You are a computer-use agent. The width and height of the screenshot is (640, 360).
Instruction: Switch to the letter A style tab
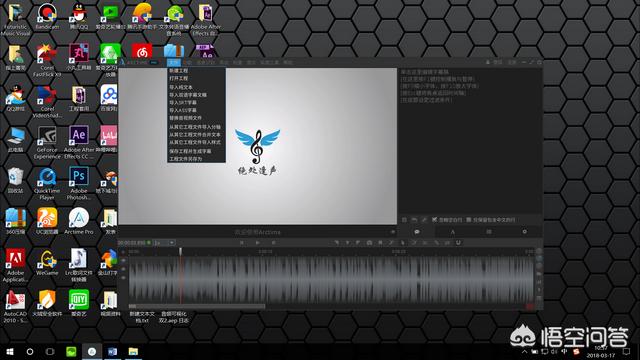[x=452, y=232]
